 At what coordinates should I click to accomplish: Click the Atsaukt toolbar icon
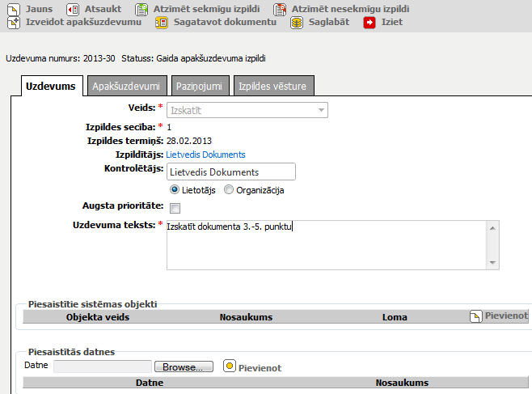(x=73, y=9)
